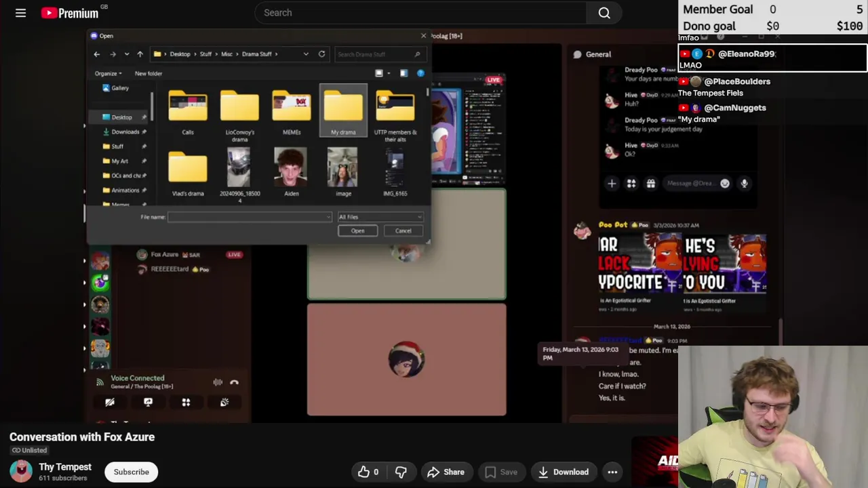
Task: Select Desktop in navigation pane
Action: tap(121, 117)
